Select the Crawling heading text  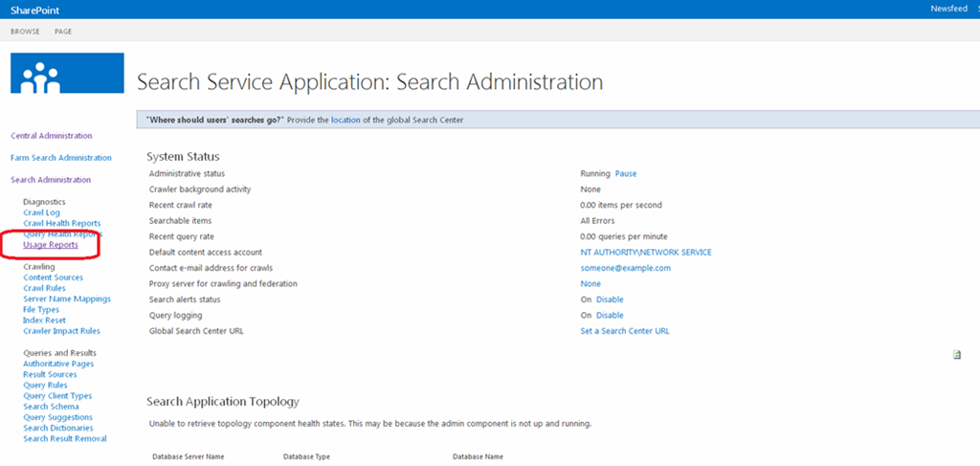tap(38, 267)
